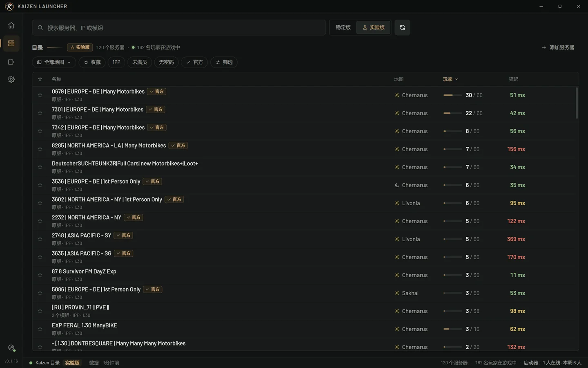Focus the server search input field

[x=179, y=28]
